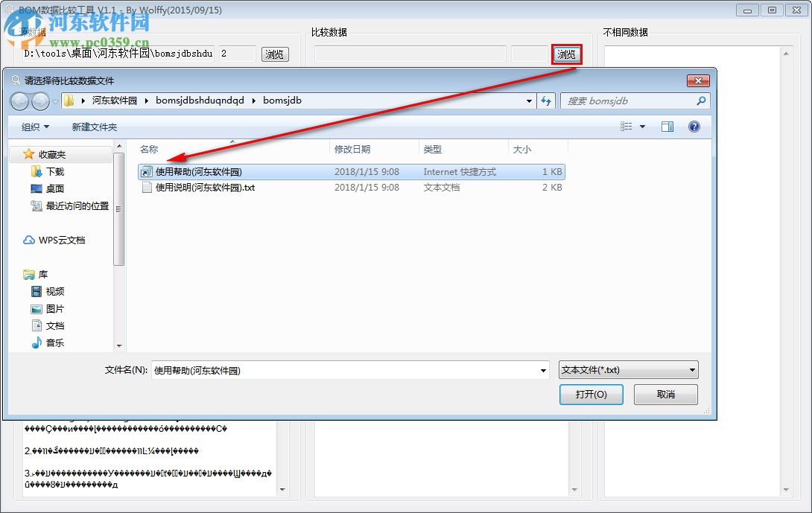812x513 pixels.
Task: Click the highlighted 浏览 button
Action: 567,54
